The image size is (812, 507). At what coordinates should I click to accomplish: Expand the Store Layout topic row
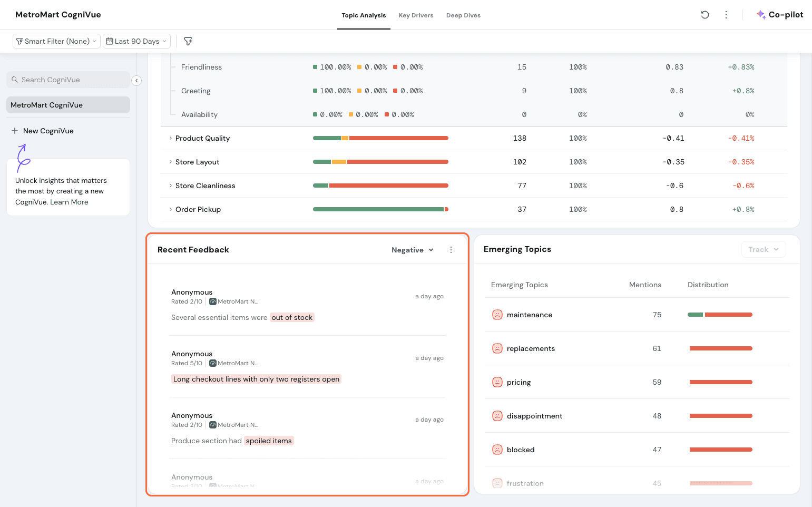(x=171, y=162)
